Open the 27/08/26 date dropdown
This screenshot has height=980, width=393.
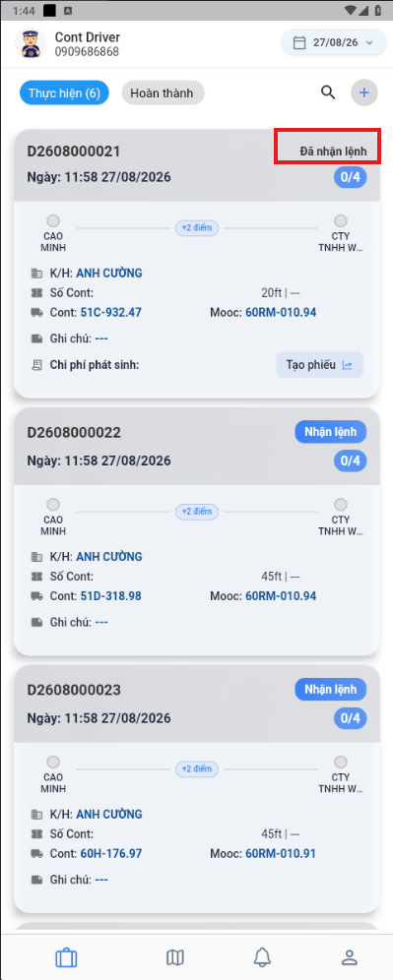tap(334, 42)
